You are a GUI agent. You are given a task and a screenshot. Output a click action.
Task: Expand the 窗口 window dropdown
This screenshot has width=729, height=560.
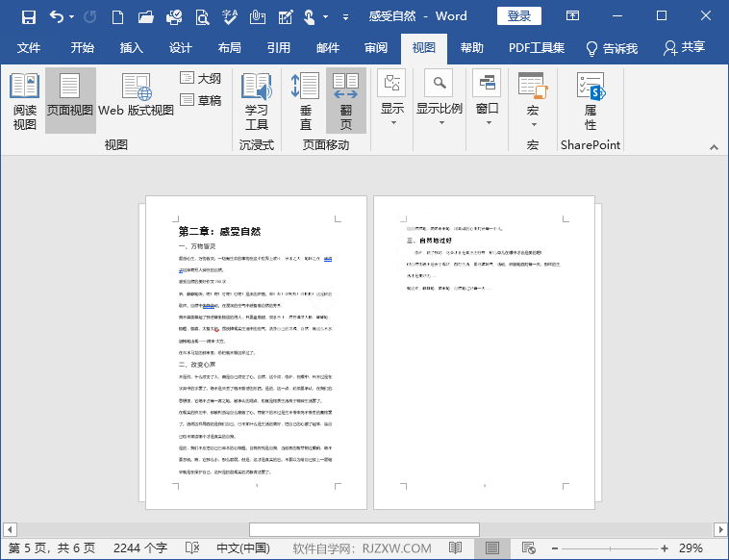point(488,101)
